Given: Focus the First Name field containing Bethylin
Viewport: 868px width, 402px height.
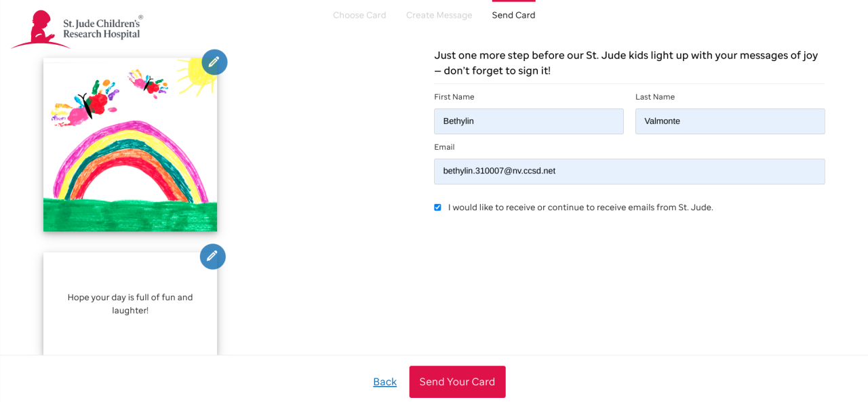Looking at the screenshot, I should 528,121.
